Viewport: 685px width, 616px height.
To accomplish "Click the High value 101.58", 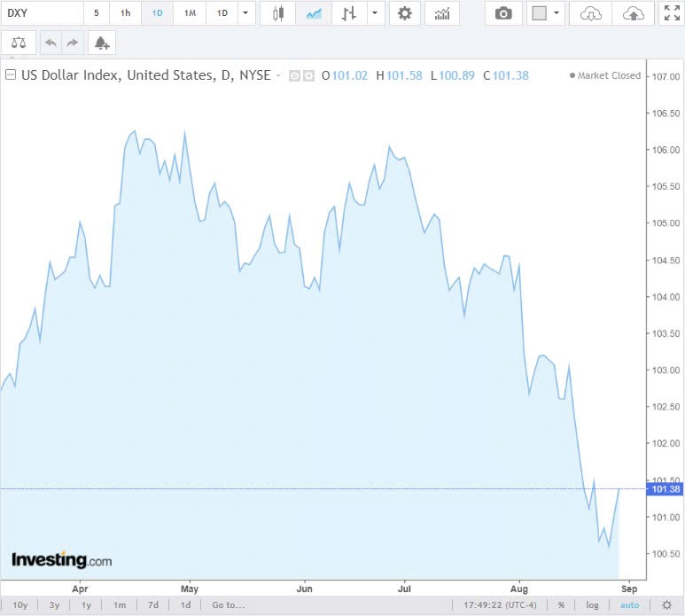I will 404,75.
